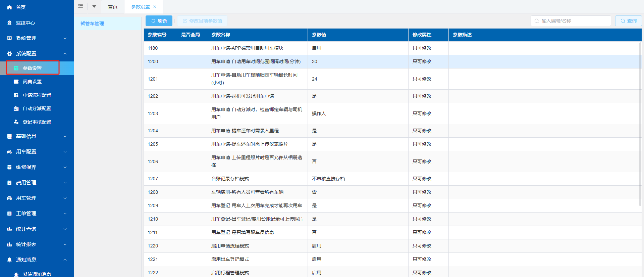Click the 刷新 refresh button
The width and height of the screenshot is (644, 277).
(x=159, y=21)
